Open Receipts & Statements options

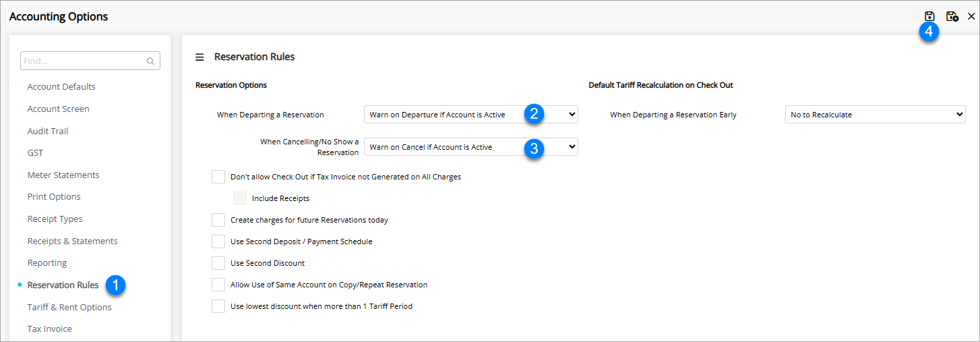click(x=72, y=241)
